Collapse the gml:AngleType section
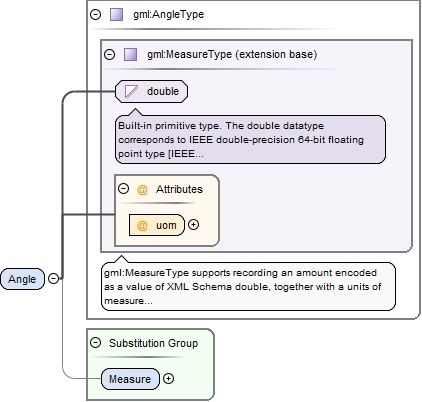422x402 pixels. [96, 15]
